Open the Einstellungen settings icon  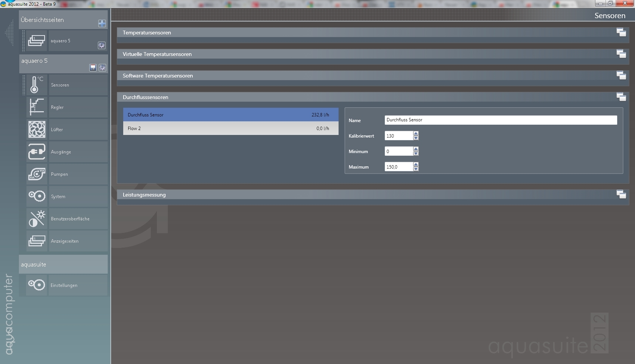37,285
